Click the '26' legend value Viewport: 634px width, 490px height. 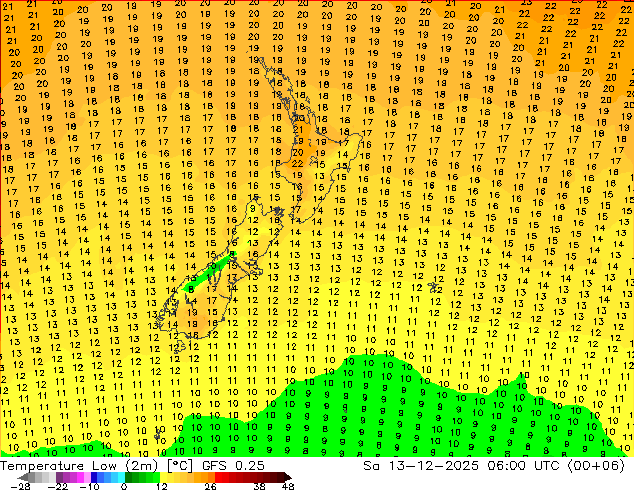click(210, 486)
